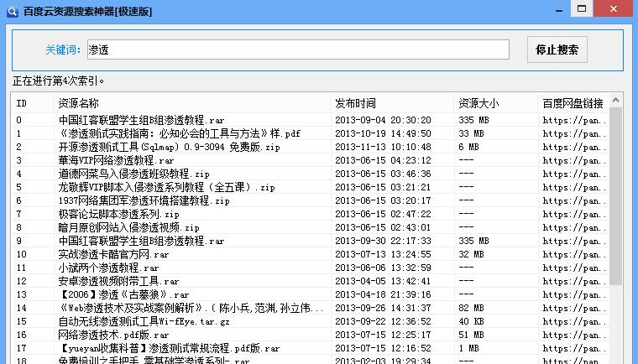Select row 1937网络集团军渗透环境搭建教程.zip

pyautogui.click(x=311, y=200)
